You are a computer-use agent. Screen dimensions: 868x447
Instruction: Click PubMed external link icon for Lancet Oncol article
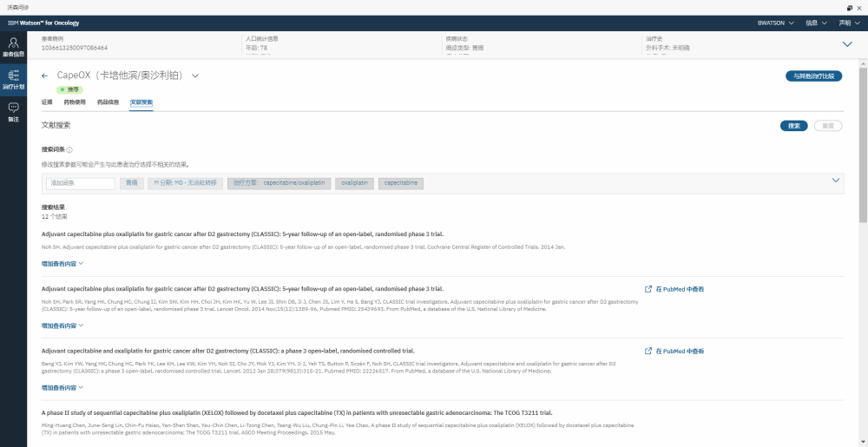[648, 289]
